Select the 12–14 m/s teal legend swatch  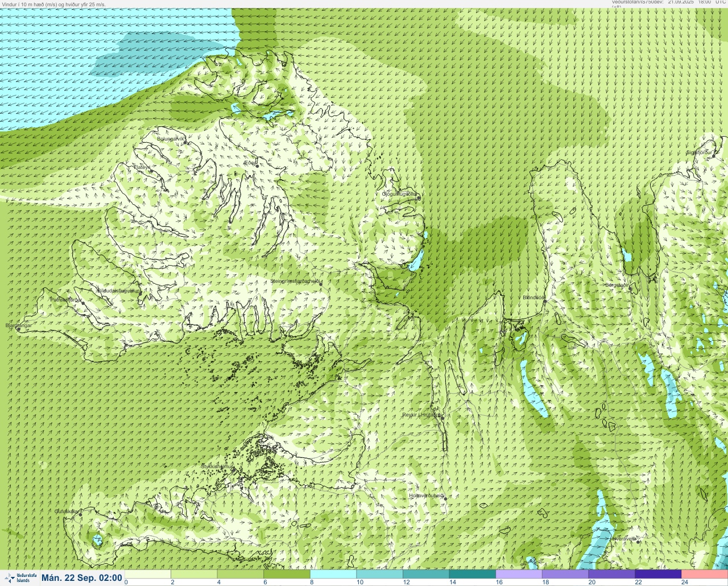pos(426,574)
